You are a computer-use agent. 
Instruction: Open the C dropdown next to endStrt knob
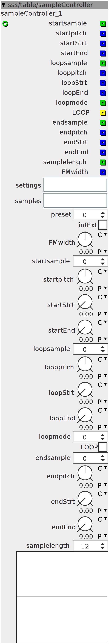pyautogui.click(x=102, y=494)
